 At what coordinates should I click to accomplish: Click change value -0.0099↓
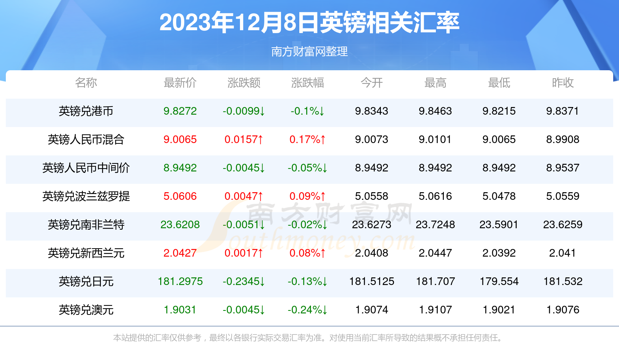pyautogui.click(x=244, y=111)
